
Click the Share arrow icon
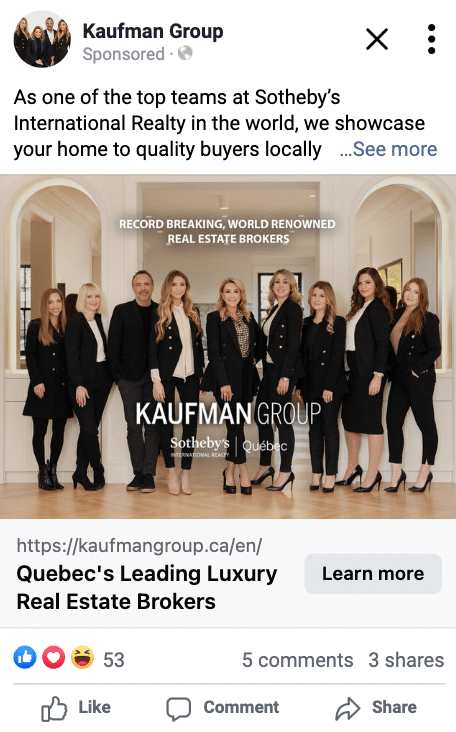point(348,708)
